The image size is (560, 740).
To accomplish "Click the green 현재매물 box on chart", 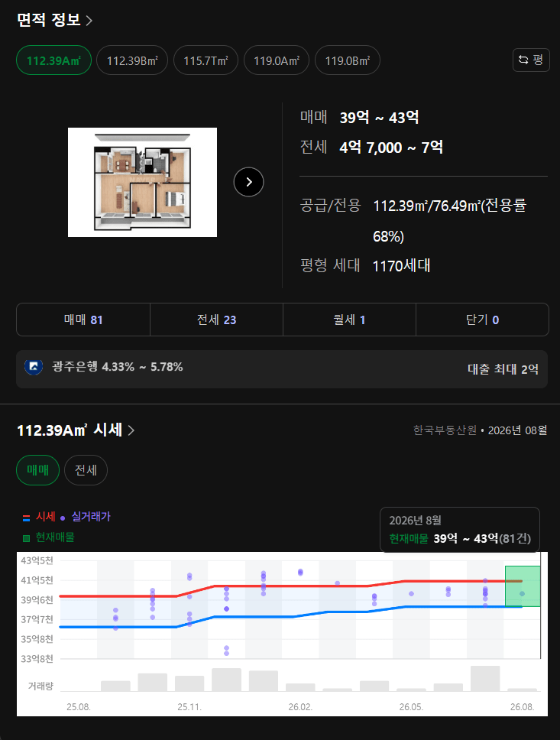I will tap(523, 586).
